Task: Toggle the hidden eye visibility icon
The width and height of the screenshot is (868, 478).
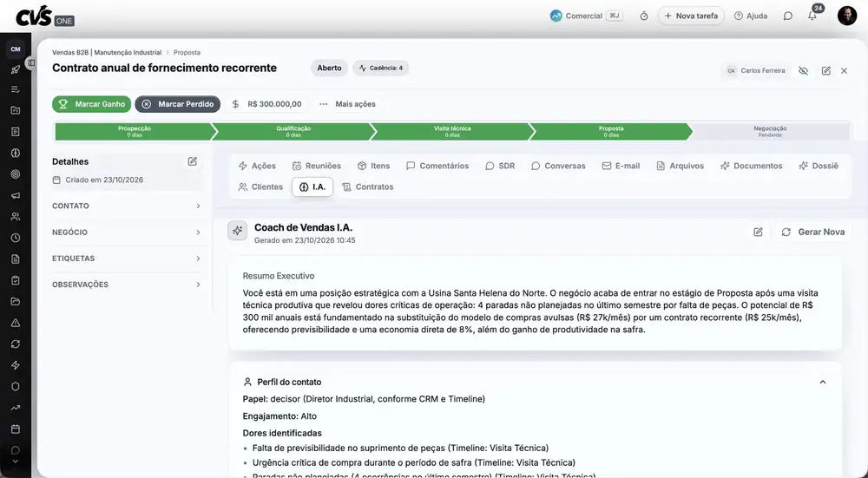Action: pyautogui.click(x=803, y=71)
